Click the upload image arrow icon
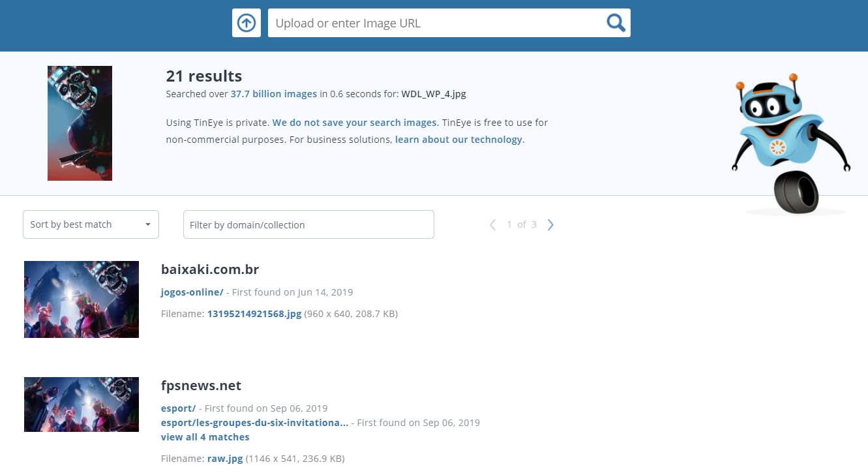The image size is (868, 473). 247,23
